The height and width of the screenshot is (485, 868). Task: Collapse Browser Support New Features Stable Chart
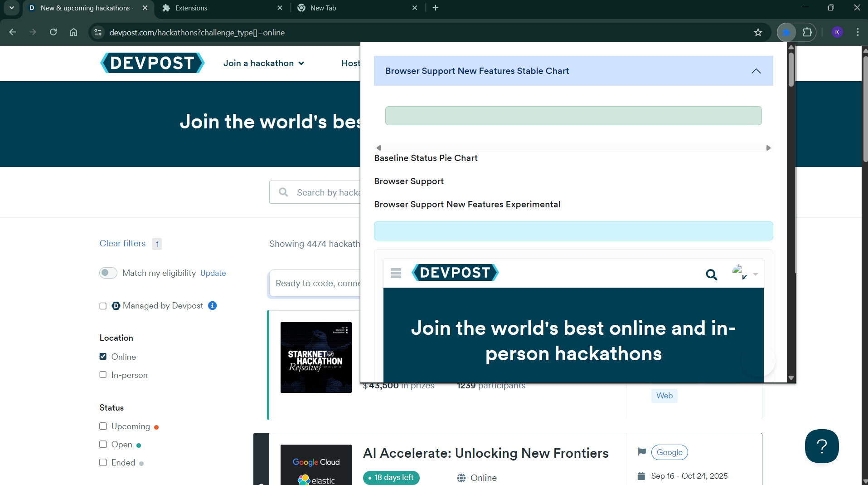coord(573,71)
